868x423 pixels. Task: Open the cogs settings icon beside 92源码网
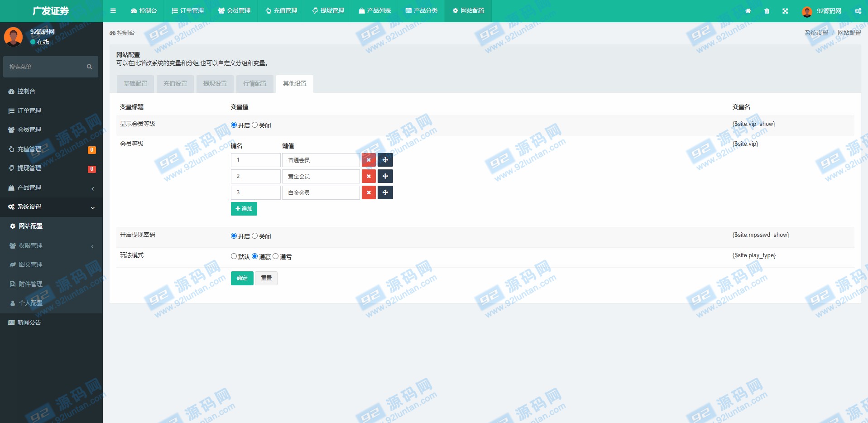tap(858, 11)
